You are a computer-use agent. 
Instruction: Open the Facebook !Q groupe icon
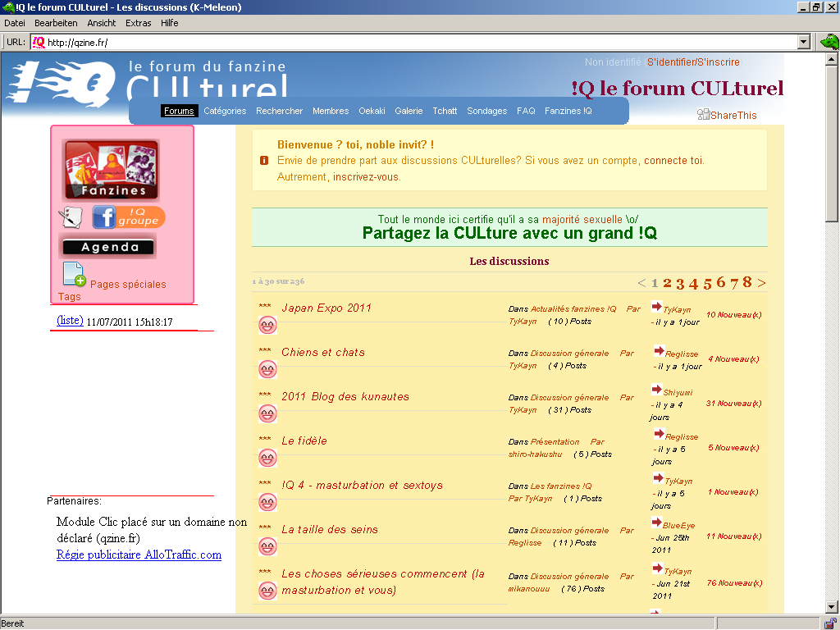click(x=129, y=217)
